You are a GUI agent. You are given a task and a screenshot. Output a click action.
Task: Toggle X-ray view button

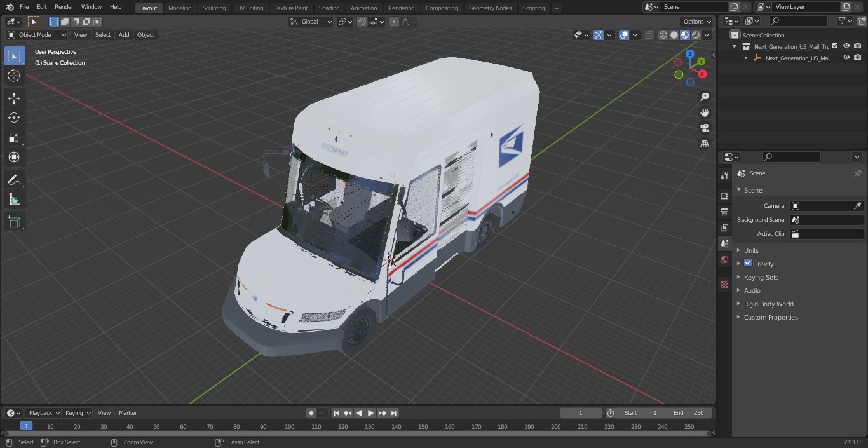pyautogui.click(x=649, y=35)
